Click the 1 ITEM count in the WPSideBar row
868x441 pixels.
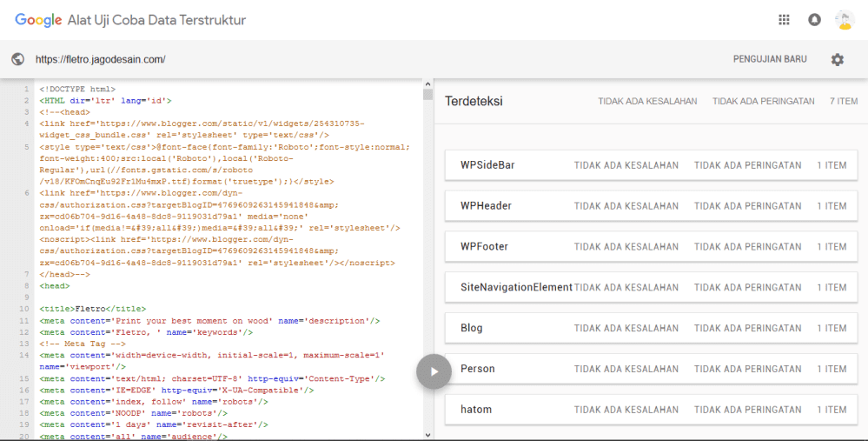832,165
